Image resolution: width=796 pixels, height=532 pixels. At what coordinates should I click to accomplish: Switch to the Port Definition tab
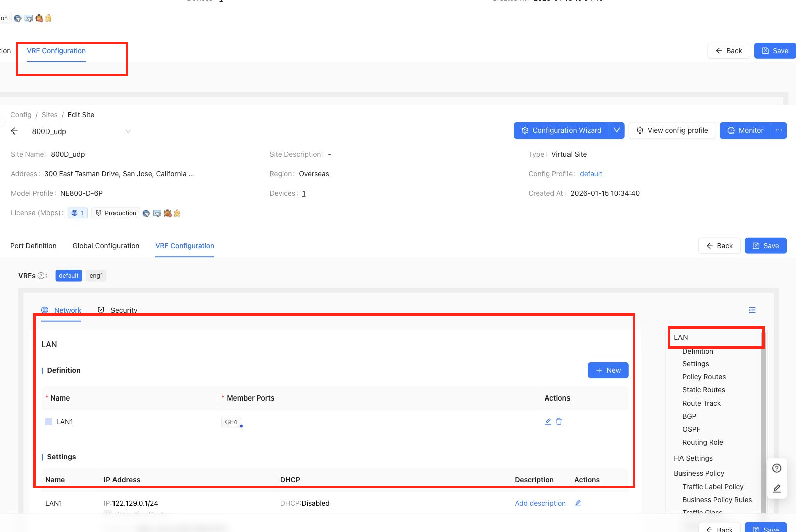coord(33,246)
